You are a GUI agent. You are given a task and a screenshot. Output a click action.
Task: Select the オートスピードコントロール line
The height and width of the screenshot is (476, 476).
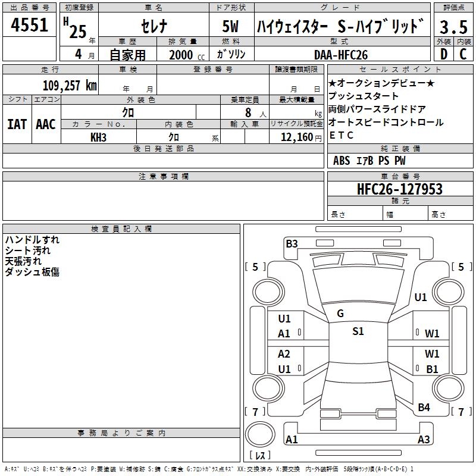[x=386, y=122]
